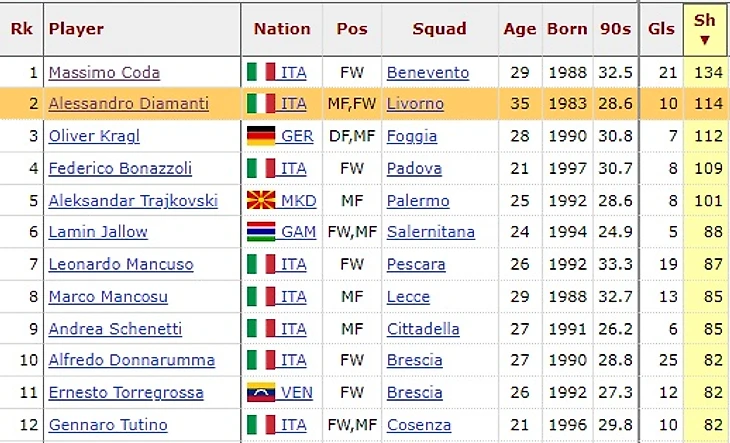
Task: Open Alessandro Diamanti player link
Action: coord(128,103)
